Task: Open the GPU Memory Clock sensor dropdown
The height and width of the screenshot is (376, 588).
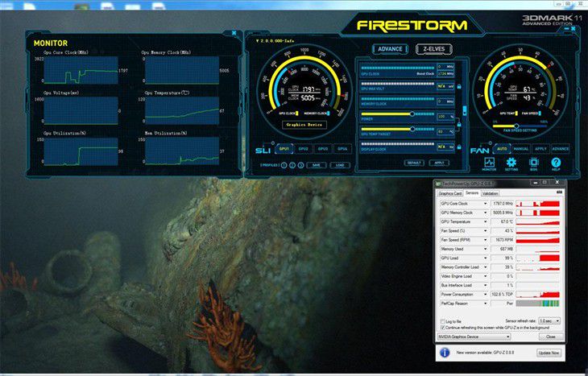Action: [485, 213]
